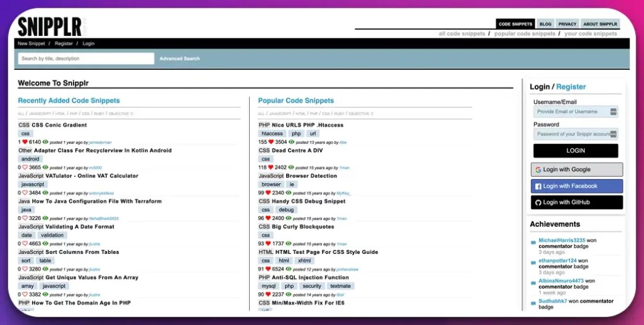Choose Login with Facebook
Viewport: 644px width, 325px height.
point(577,186)
